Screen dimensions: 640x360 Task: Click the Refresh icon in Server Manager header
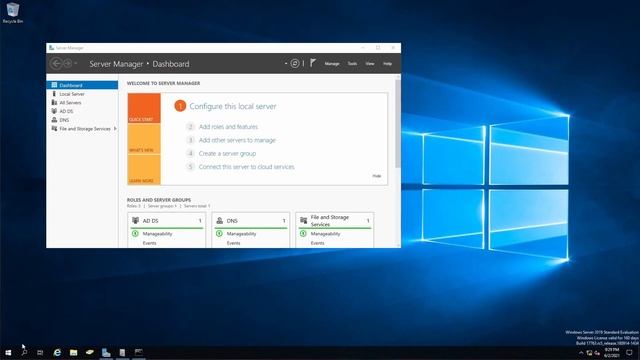(295, 63)
